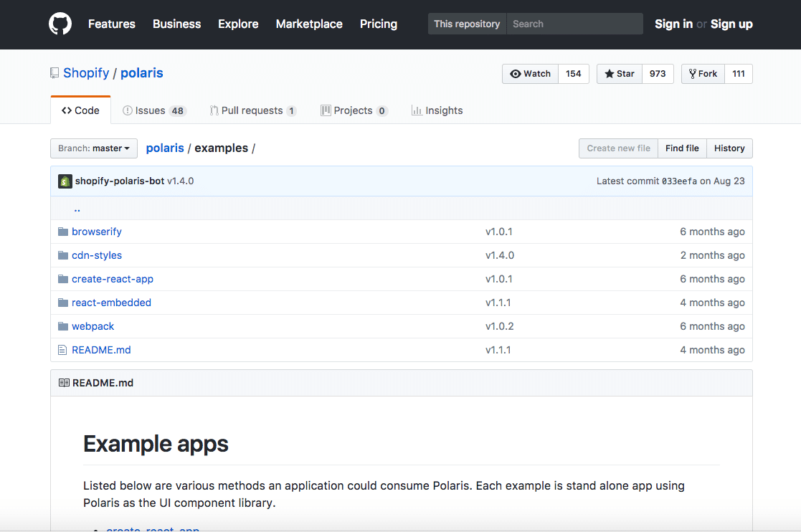Open the browserify folder
Screen dimensions: 801x532
97,232
